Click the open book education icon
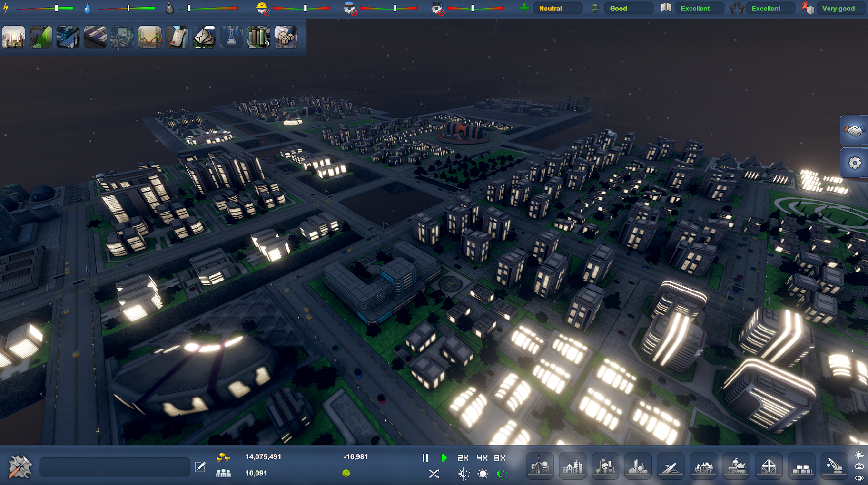 [666, 8]
